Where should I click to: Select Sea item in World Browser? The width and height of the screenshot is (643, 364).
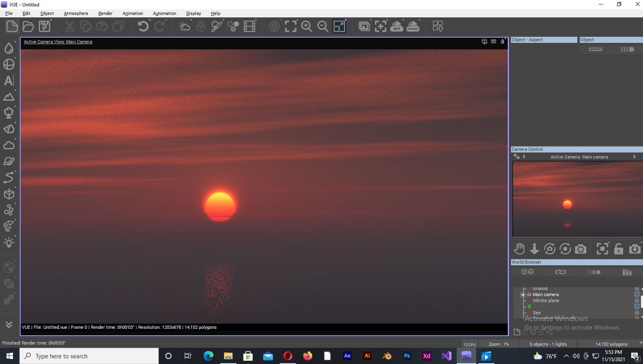tap(537, 313)
